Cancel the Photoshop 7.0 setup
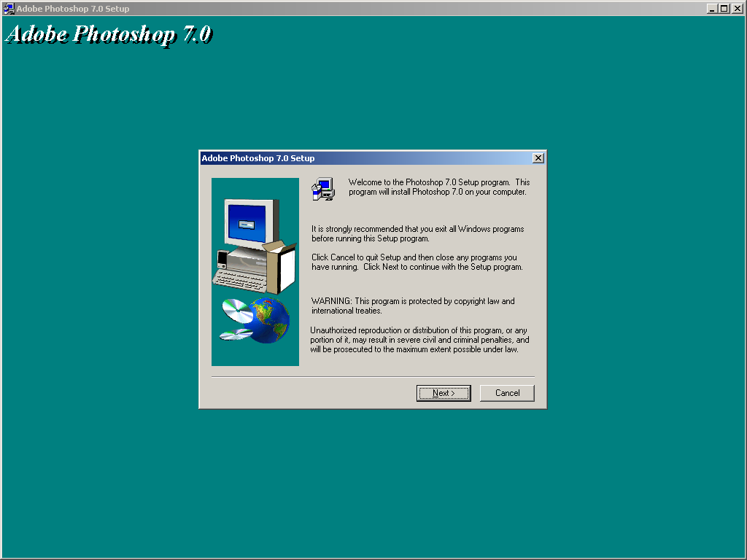 507,393
